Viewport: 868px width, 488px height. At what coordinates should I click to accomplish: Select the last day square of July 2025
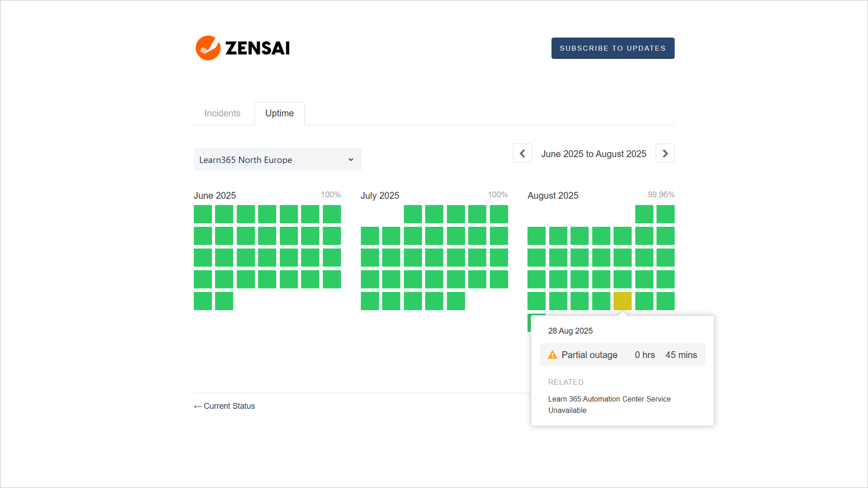[x=456, y=301]
